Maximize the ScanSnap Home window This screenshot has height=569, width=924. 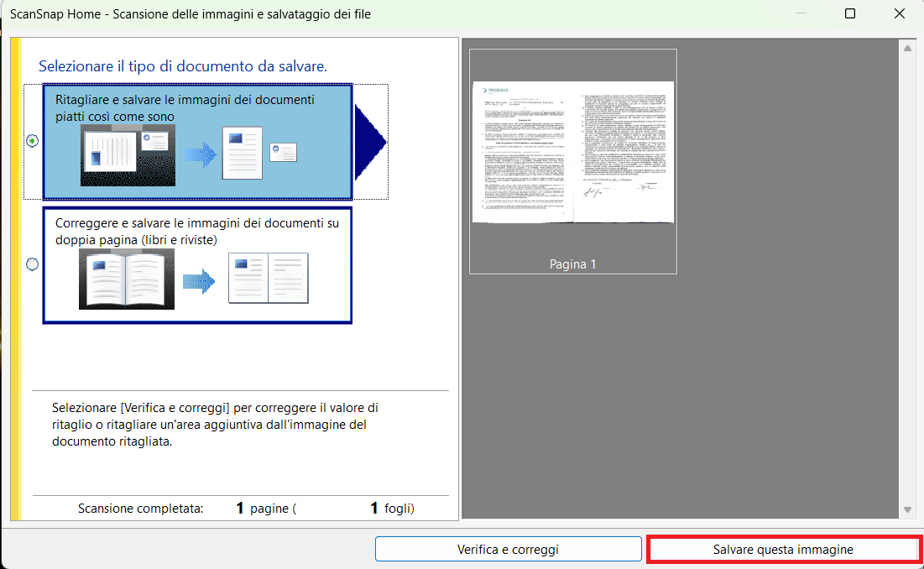point(849,13)
